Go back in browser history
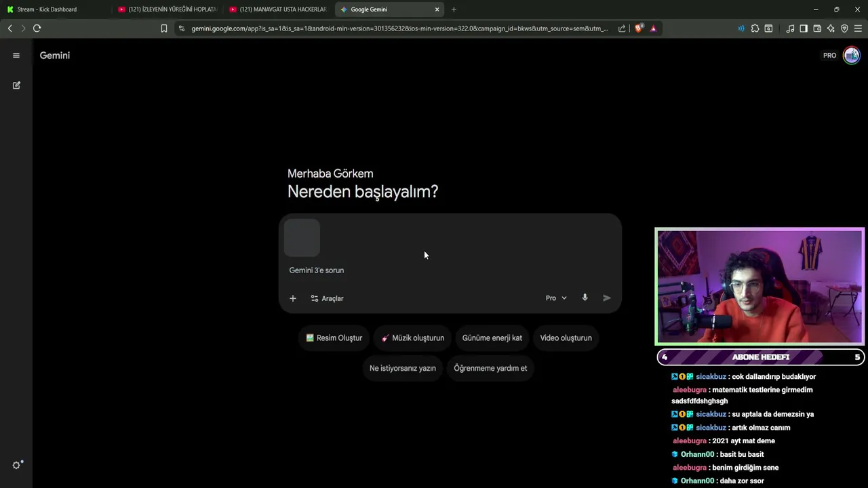The width and height of the screenshot is (868, 488). (x=9, y=28)
